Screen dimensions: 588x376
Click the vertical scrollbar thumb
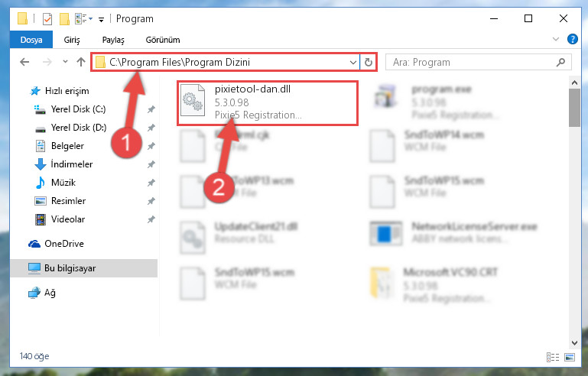click(x=574, y=108)
